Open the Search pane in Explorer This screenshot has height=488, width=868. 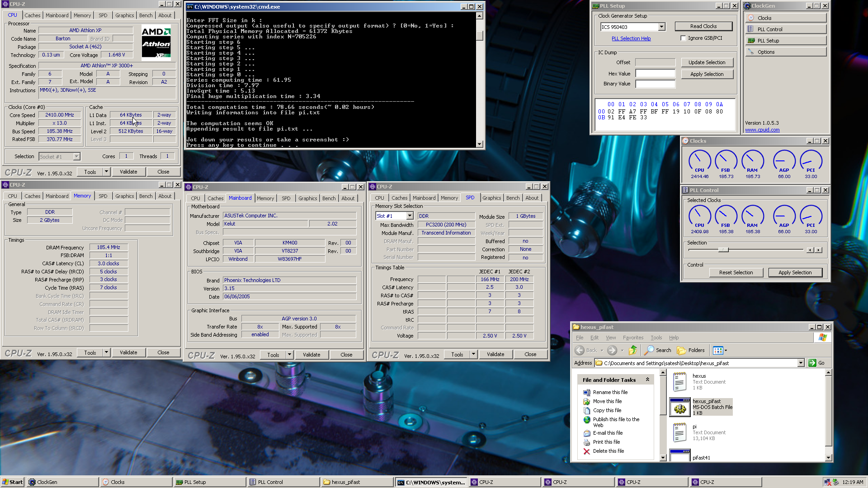[658, 350]
